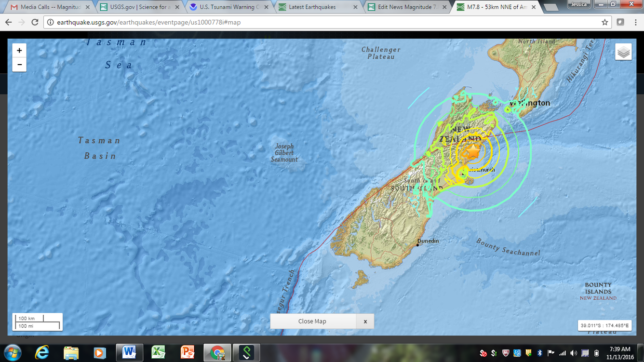The width and height of the screenshot is (644, 362).
Task: Zoom out the map with minus button
Action: (19, 65)
